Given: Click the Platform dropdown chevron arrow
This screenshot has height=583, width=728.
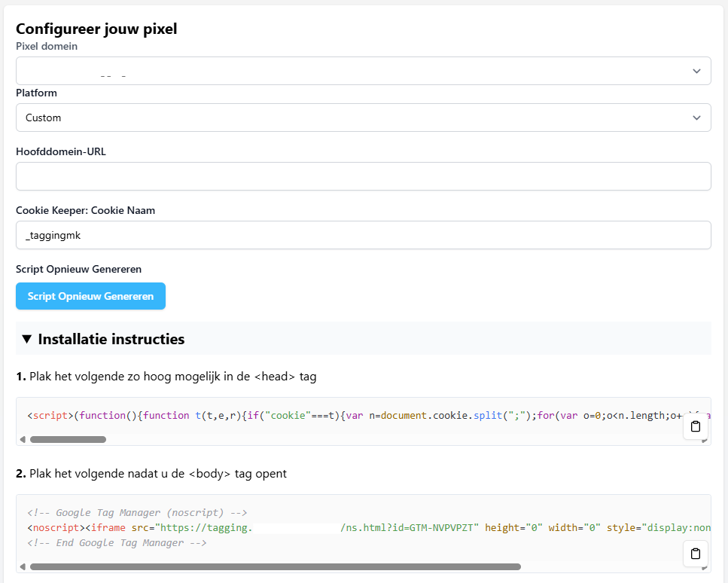Looking at the screenshot, I should tap(696, 118).
